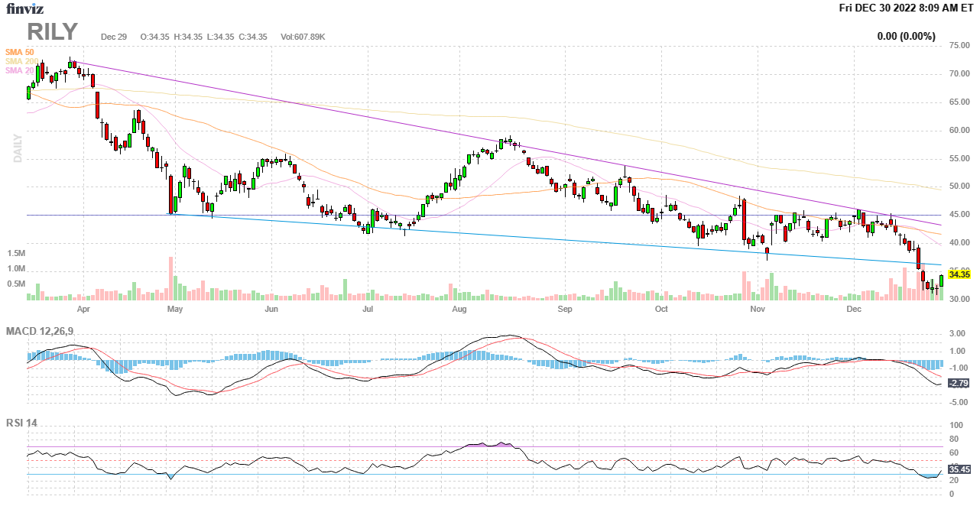Click the Aug month marker on timeline
Image resolution: width=980 pixels, height=506 pixels.
459,310
